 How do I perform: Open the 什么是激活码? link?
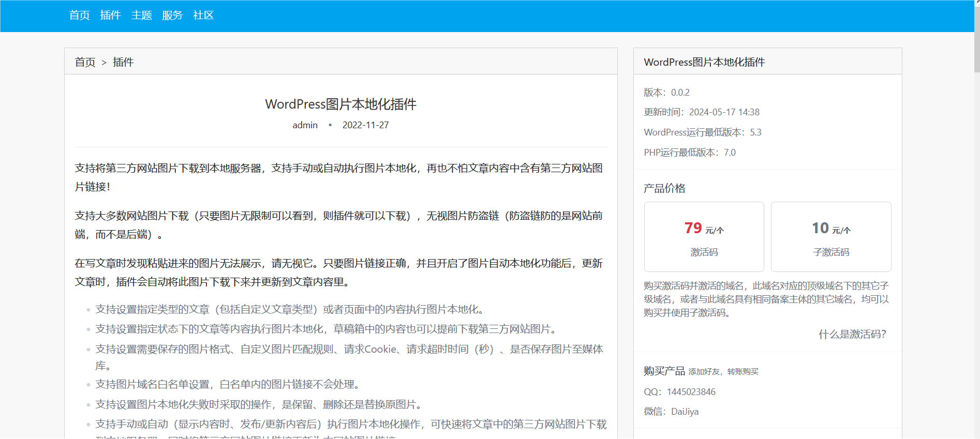pyautogui.click(x=852, y=335)
